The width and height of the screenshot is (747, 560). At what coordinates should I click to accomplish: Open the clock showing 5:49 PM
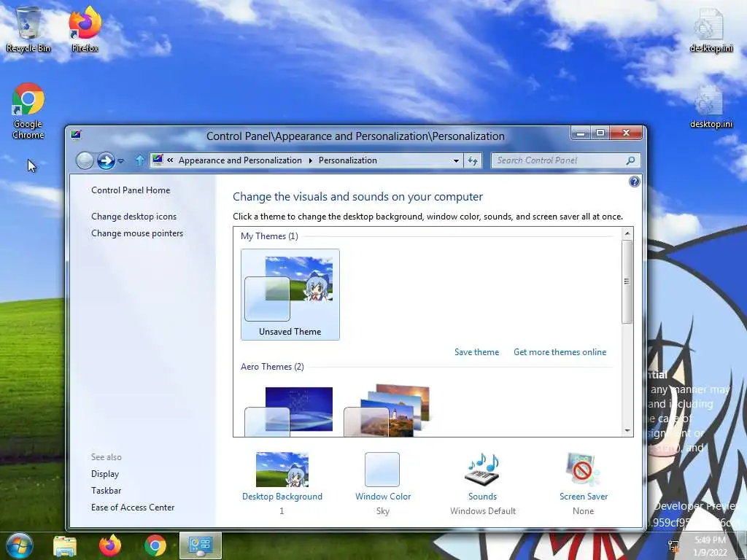[x=710, y=546]
